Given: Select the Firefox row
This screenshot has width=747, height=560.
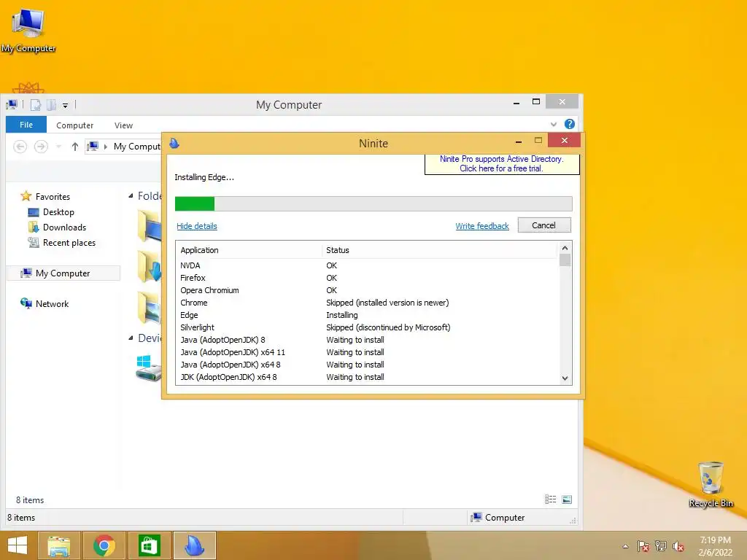Looking at the screenshot, I should (x=367, y=278).
